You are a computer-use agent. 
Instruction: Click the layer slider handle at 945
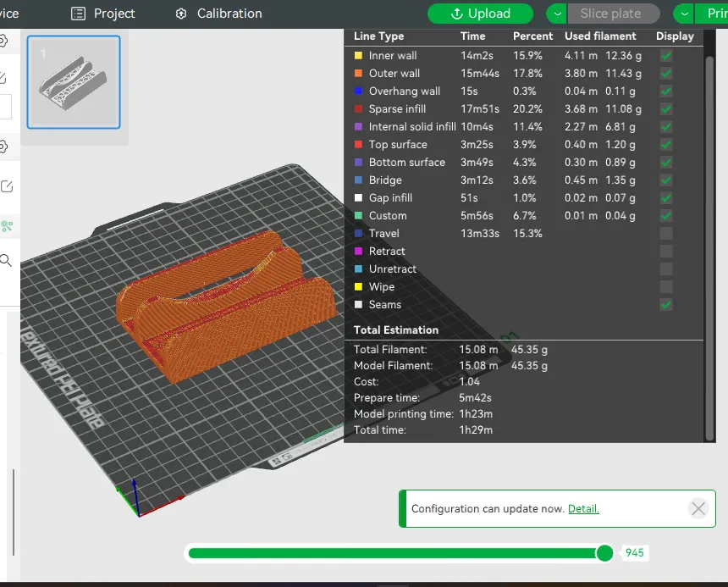coord(604,553)
